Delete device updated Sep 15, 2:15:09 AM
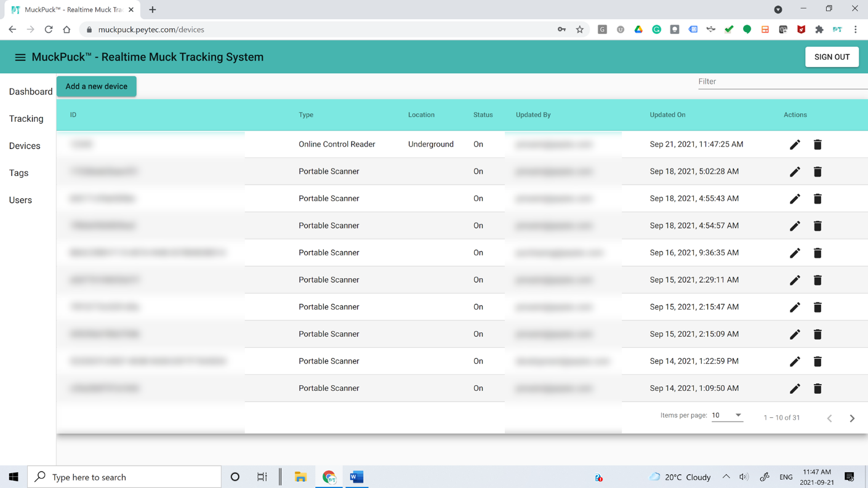 (x=818, y=334)
